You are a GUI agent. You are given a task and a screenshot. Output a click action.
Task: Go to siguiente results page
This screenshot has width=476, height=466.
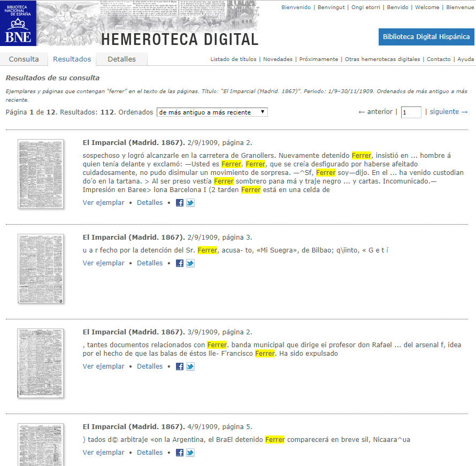coord(449,112)
